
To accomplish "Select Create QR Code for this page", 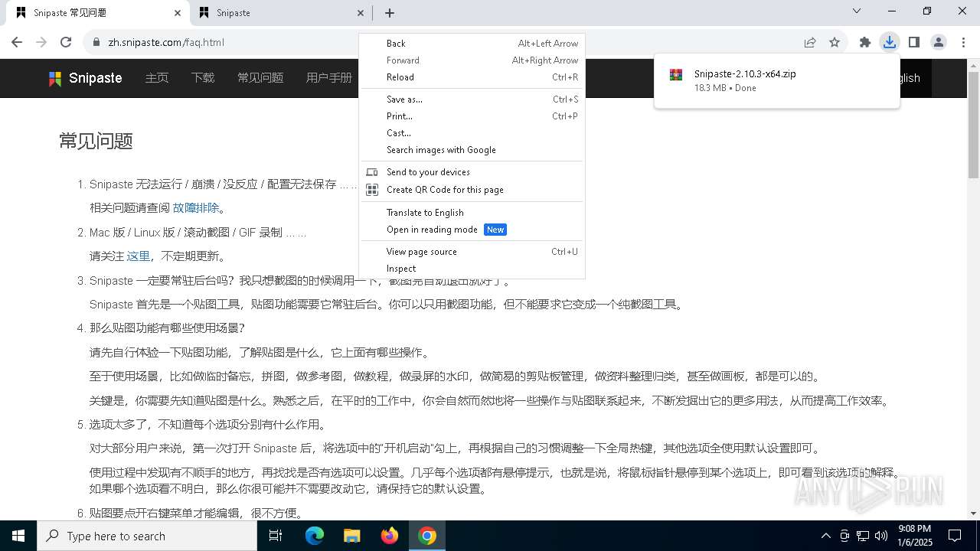I will click(x=472, y=190).
